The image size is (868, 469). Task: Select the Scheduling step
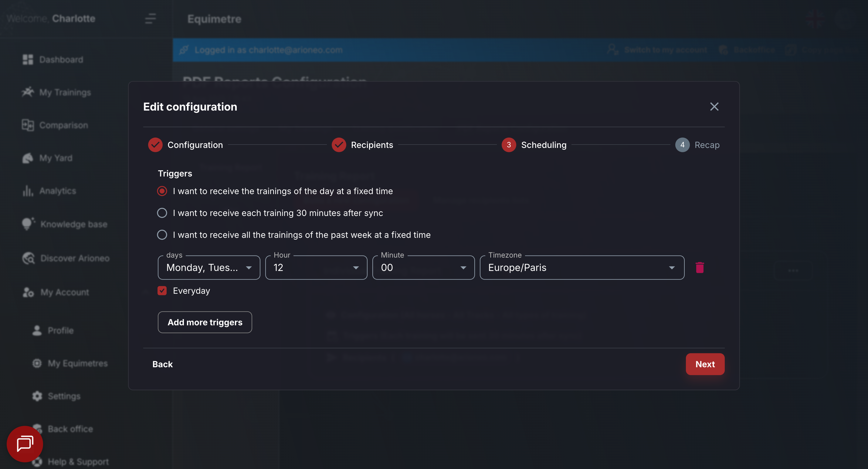(x=534, y=145)
